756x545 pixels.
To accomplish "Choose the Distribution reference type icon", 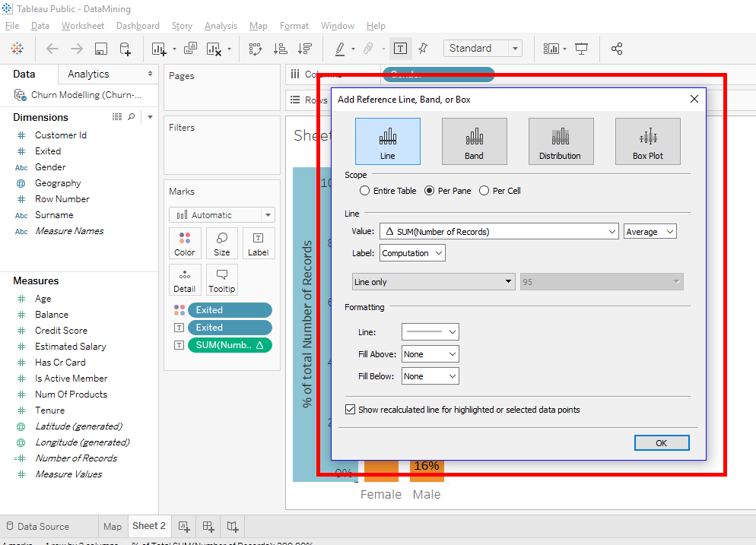I will pyautogui.click(x=561, y=141).
